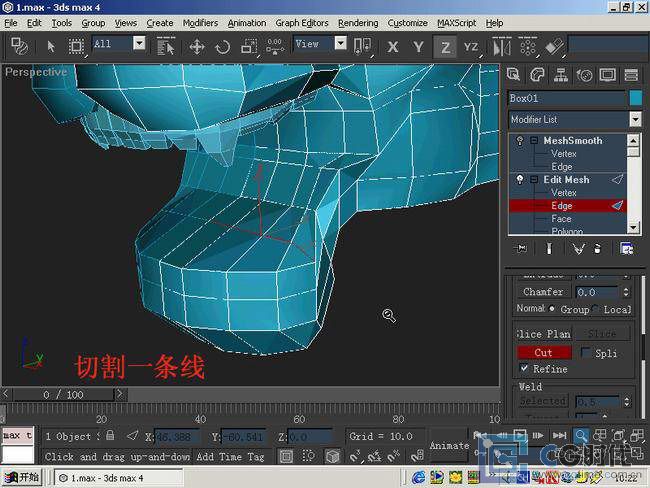Select Vertex under MeshSmooth

[x=564, y=154]
